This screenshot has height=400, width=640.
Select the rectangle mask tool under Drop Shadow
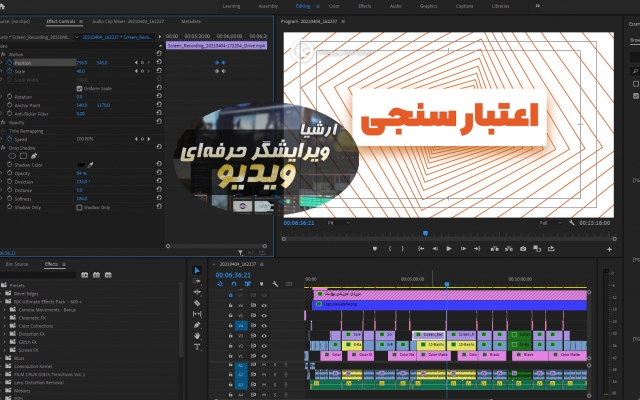(23, 156)
